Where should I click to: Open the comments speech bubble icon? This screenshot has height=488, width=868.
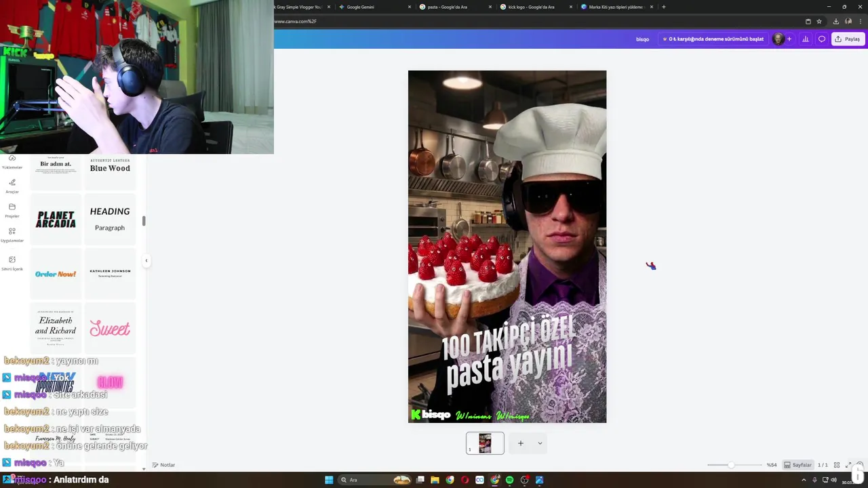(822, 39)
